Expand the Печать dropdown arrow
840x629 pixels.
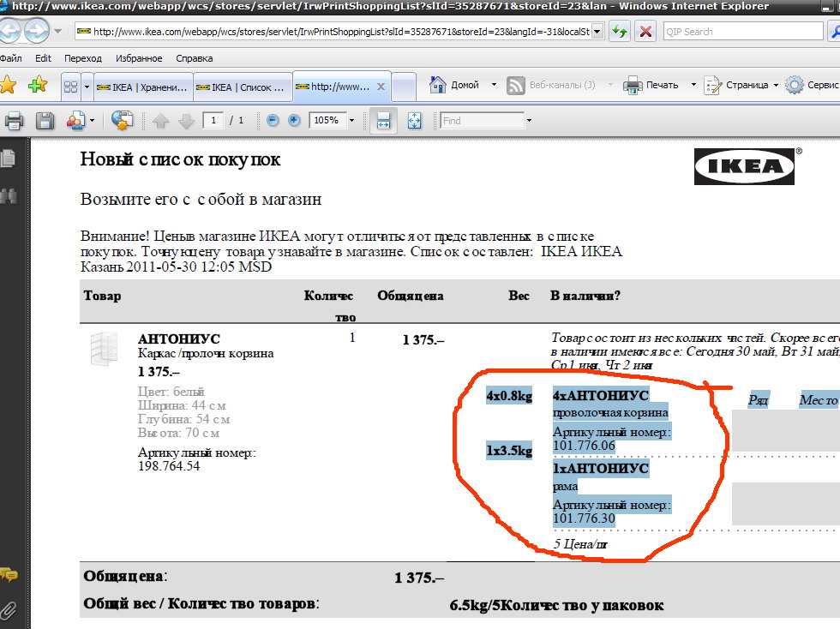point(693,85)
